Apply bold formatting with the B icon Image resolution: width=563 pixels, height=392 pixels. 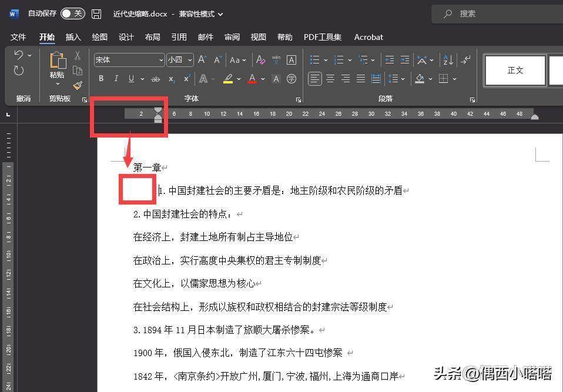100,78
